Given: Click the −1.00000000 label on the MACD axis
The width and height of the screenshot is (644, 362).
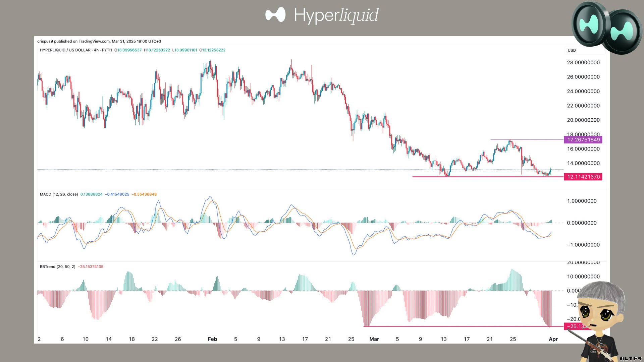Looking at the screenshot, I should point(583,245).
